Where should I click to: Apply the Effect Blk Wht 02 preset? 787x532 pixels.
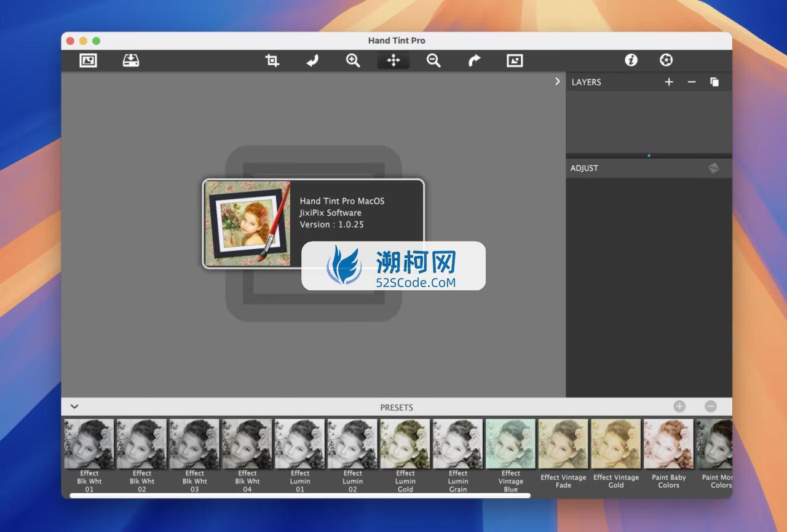tap(142, 456)
